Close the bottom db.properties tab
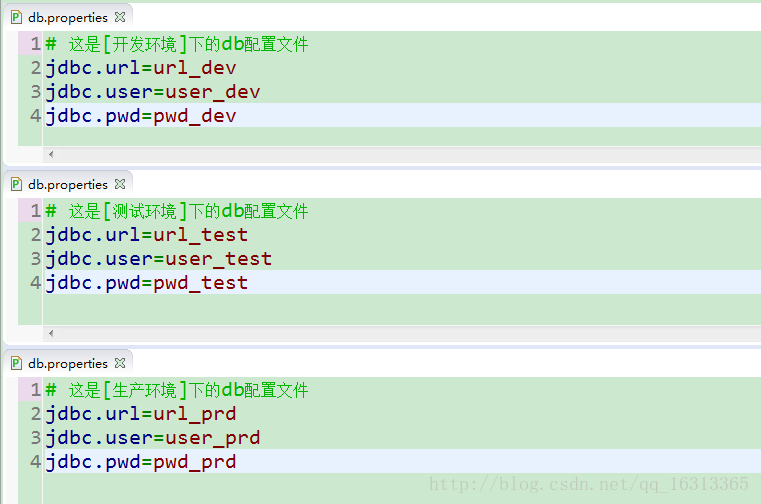 coord(120,363)
